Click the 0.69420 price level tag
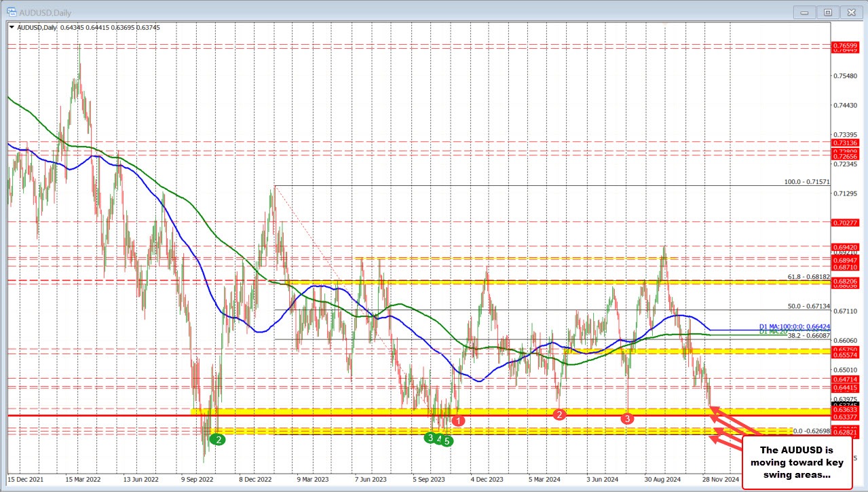 coord(844,247)
